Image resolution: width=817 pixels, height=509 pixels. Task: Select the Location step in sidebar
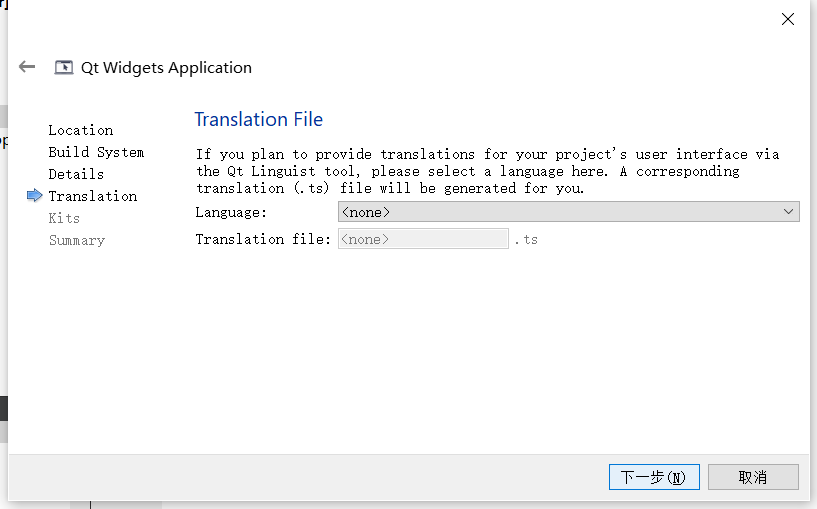click(81, 130)
